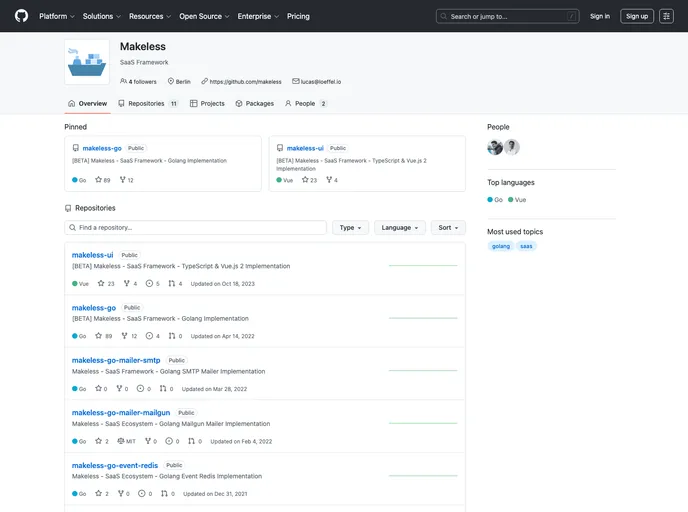Open pull requests icon in makeless-go row

[x=172, y=336]
